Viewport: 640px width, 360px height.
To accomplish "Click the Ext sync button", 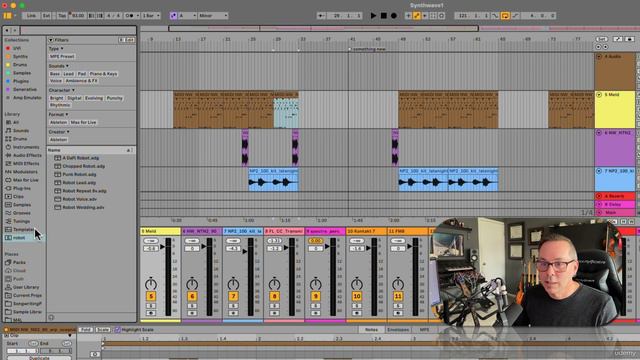I will click(x=46, y=16).
